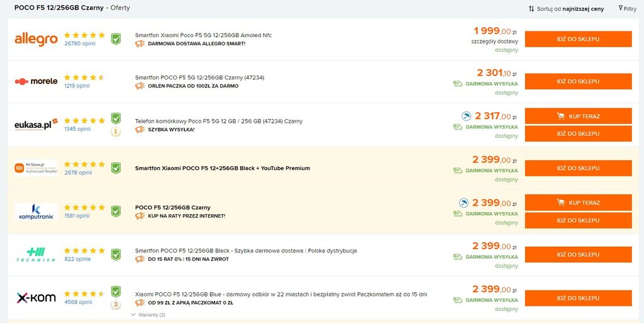Click Idź do sklepu for Techmish offer

pyautogui.click(x=579, y=255)
